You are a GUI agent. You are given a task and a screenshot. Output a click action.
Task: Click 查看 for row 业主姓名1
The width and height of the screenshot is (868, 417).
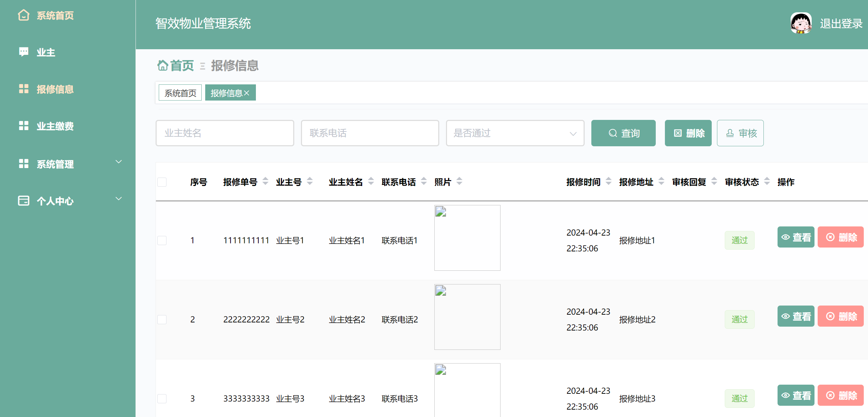(x=796, y=237)
